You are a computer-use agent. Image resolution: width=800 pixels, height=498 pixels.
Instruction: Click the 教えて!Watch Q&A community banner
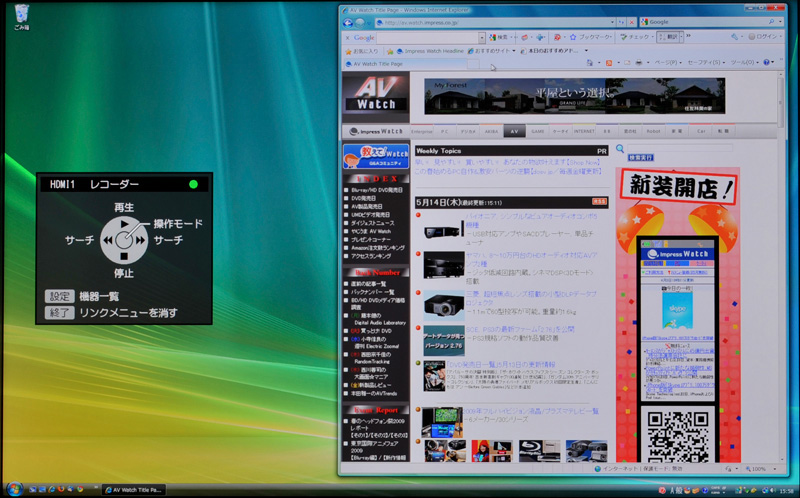click(x=376, y=156)
